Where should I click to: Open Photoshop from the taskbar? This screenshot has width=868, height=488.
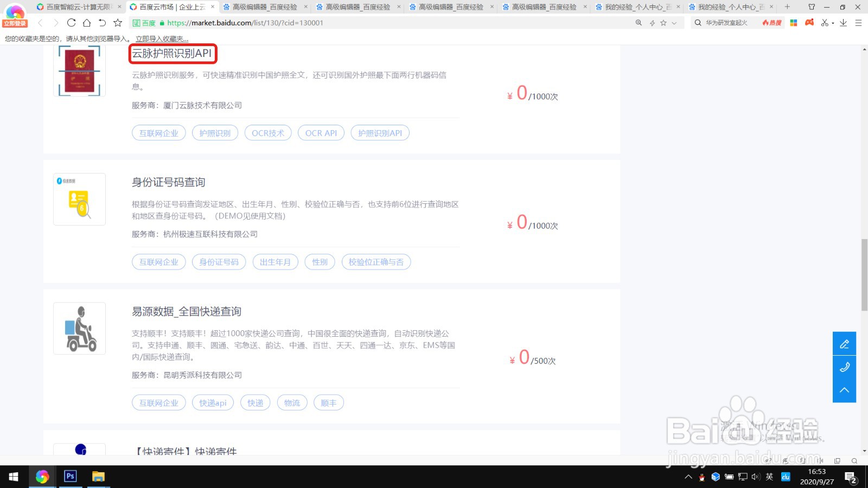(70, 477)
